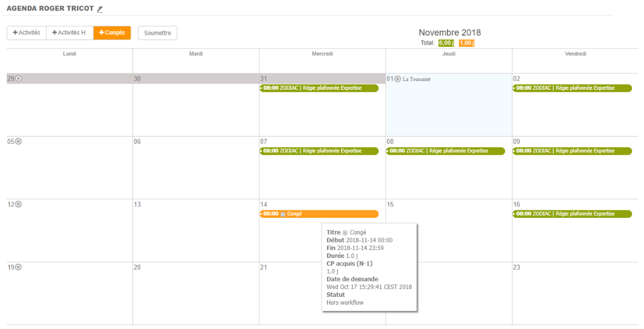This screenshot has height=329, width=644.
Task: Click the circle icon next to day 05
Action: tap(19, 142)
